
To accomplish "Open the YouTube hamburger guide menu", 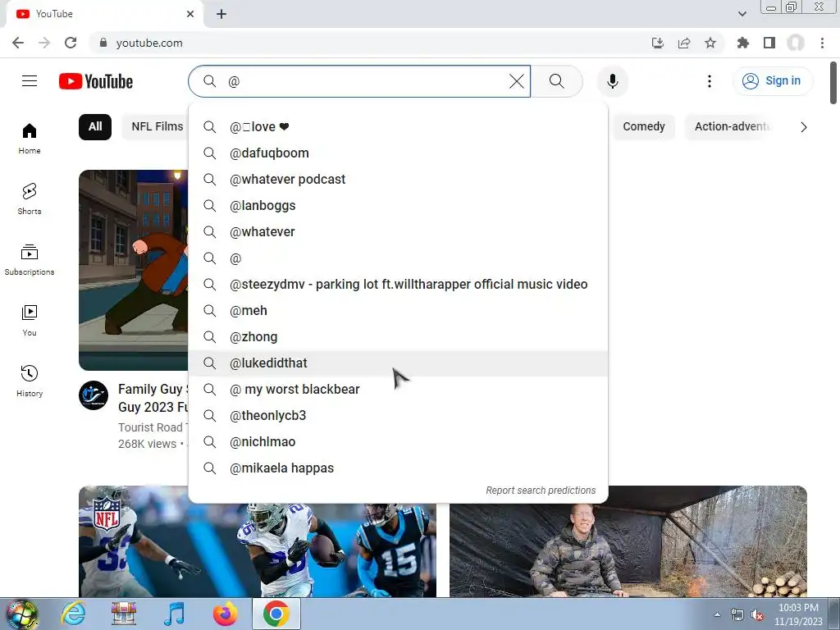I will pyautogui.click(x=30, y=81).
